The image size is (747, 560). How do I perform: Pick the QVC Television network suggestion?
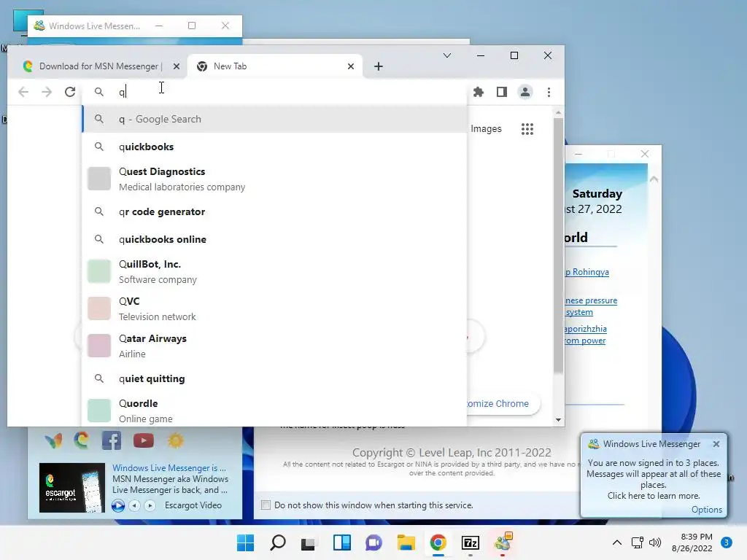pos(274,308)
